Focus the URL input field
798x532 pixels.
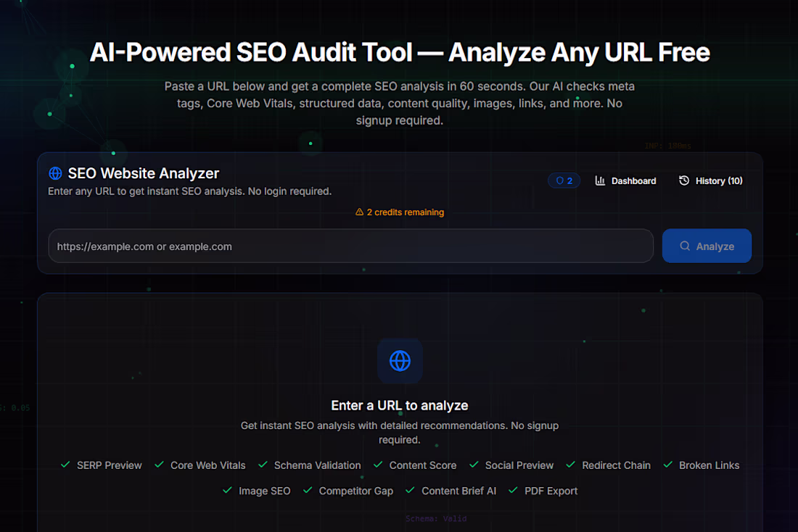[x=350, y=246]
